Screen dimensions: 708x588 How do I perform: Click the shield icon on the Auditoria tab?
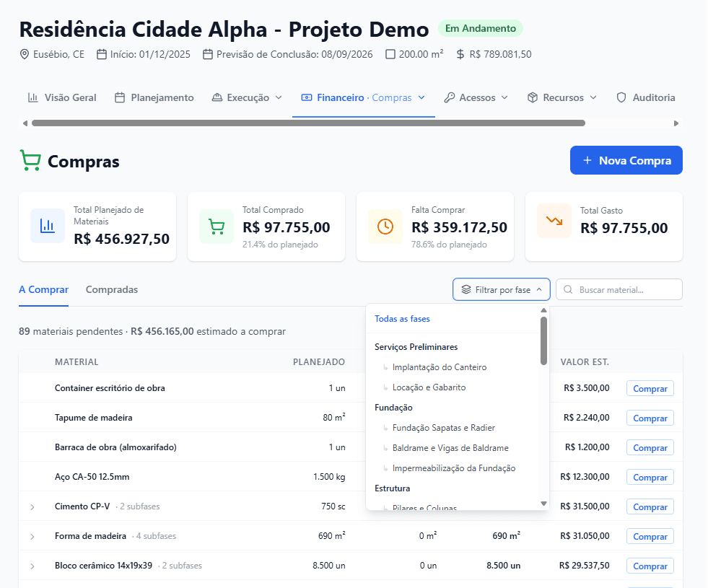pos(621,97)
